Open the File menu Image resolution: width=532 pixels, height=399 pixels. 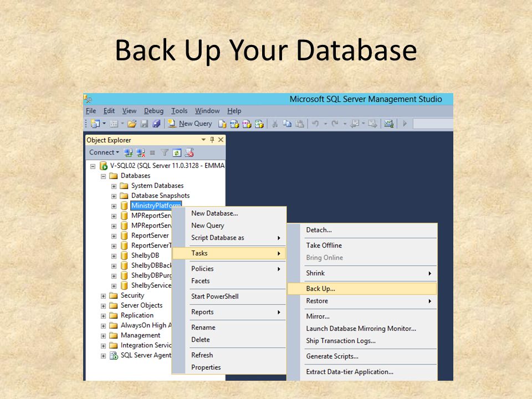click(90, 111)
